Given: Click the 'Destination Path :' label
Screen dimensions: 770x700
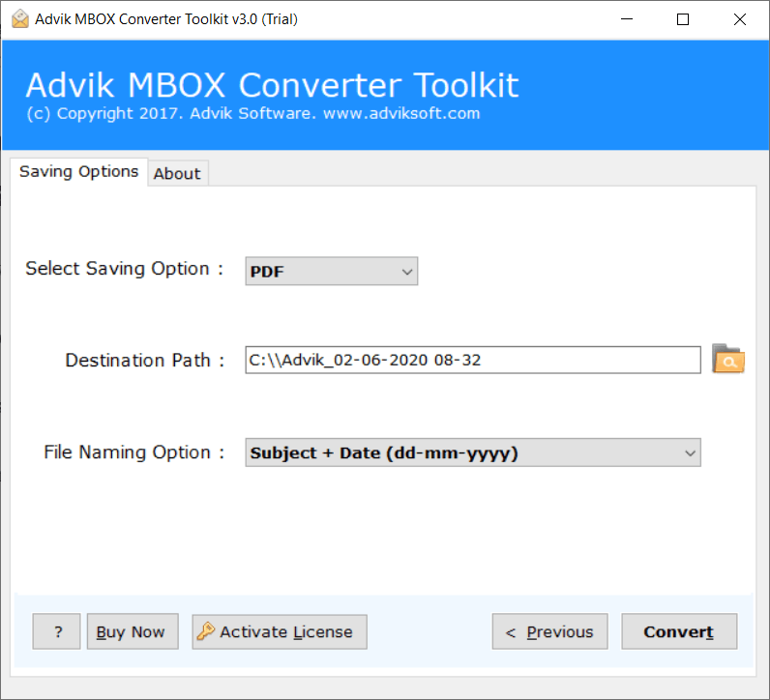Looking at the screenshot, I should 145,361.
